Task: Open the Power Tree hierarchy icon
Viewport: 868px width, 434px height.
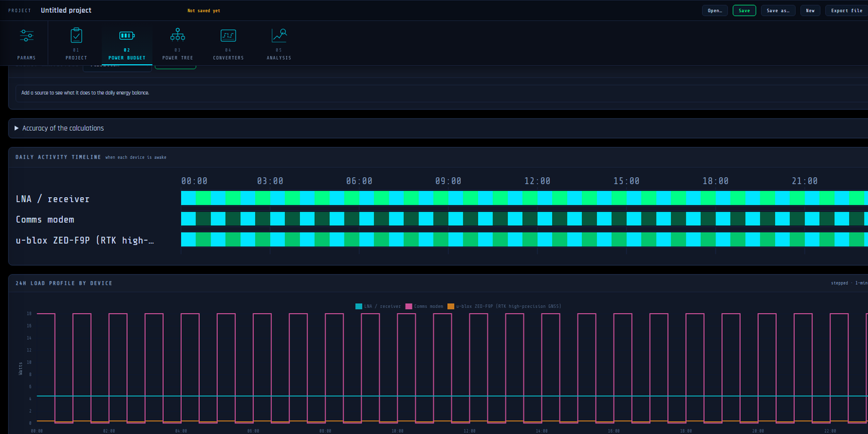Action: [x=178, y=36]
